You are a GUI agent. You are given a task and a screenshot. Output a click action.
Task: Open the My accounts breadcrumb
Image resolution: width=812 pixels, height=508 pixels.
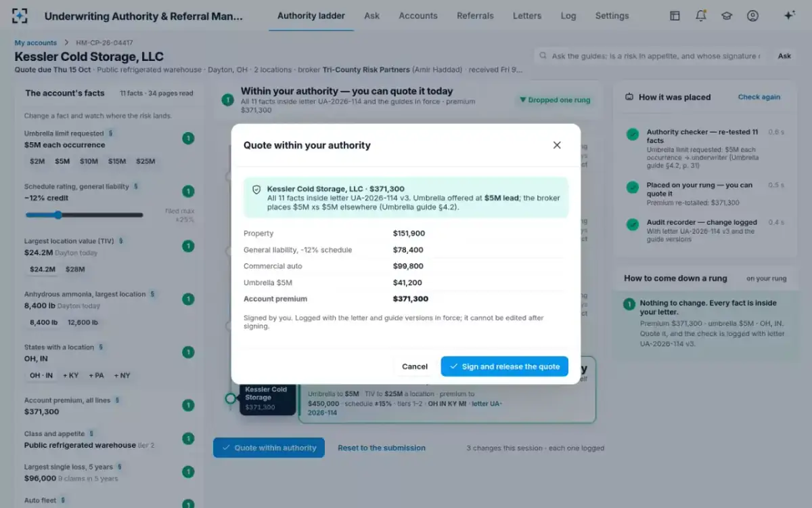point(36,43)
